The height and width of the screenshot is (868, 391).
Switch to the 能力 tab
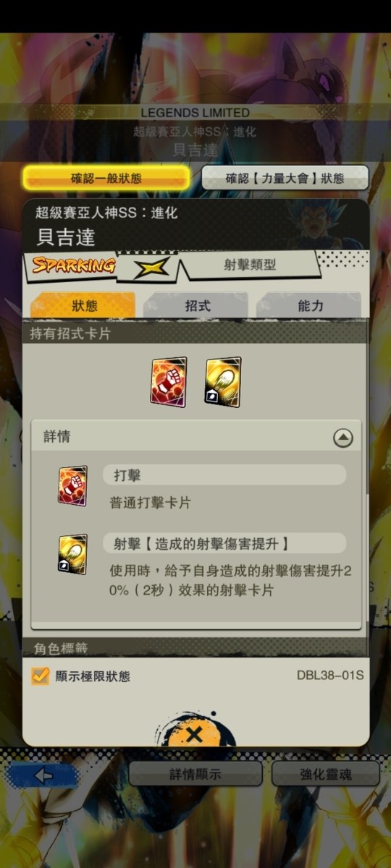pos(310,305)
